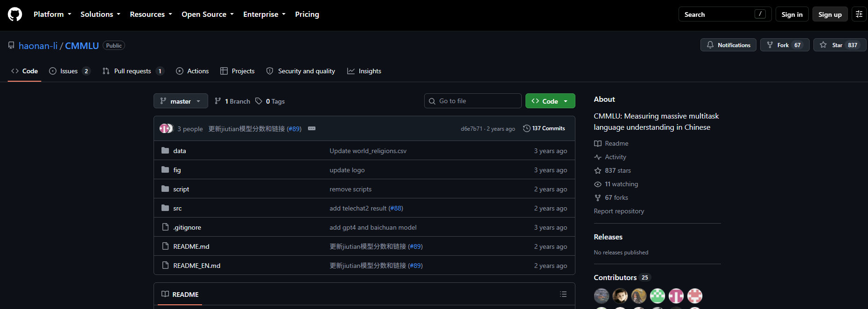This screenshot has width=868, height=309.
Task: Open the fig folder
Action: 177,170
